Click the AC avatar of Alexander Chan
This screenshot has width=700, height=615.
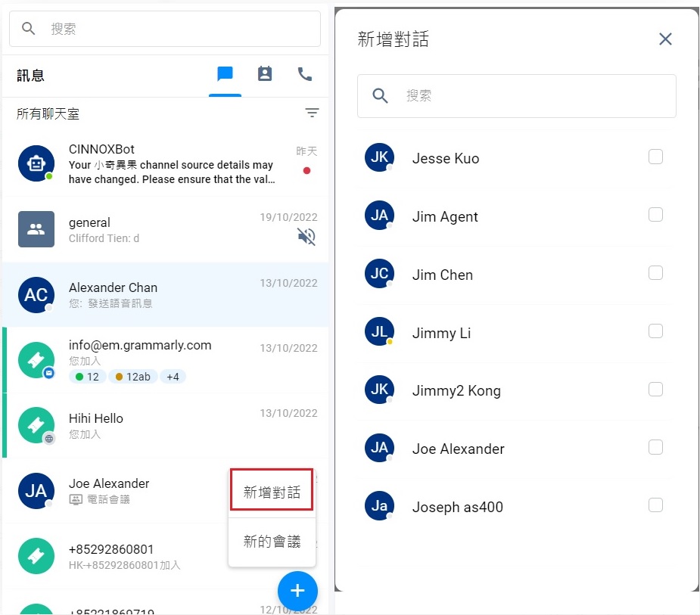36,294
